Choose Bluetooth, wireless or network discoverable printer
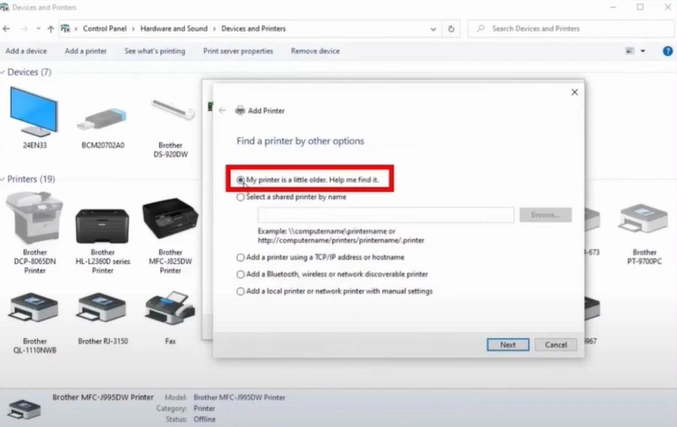 point(241,274)
